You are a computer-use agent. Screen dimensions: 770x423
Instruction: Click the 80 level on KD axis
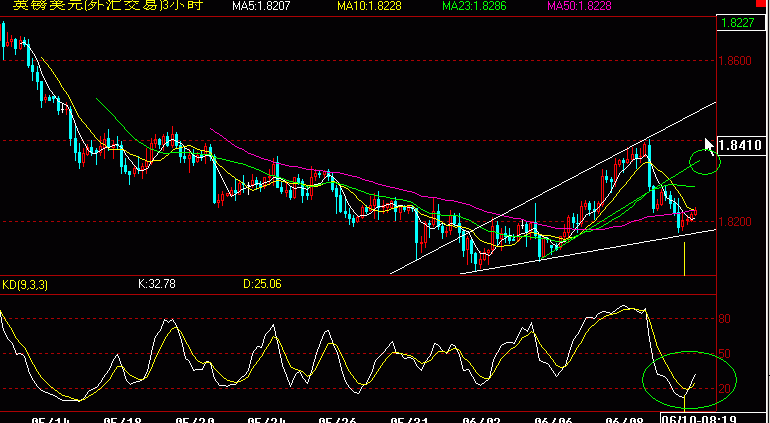(724, 319)
